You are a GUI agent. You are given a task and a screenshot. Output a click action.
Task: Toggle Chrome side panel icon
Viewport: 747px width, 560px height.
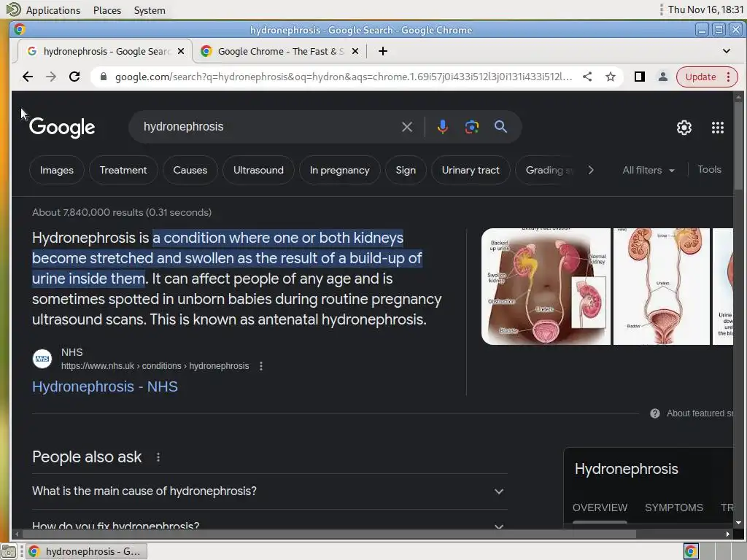click(639, 77)
